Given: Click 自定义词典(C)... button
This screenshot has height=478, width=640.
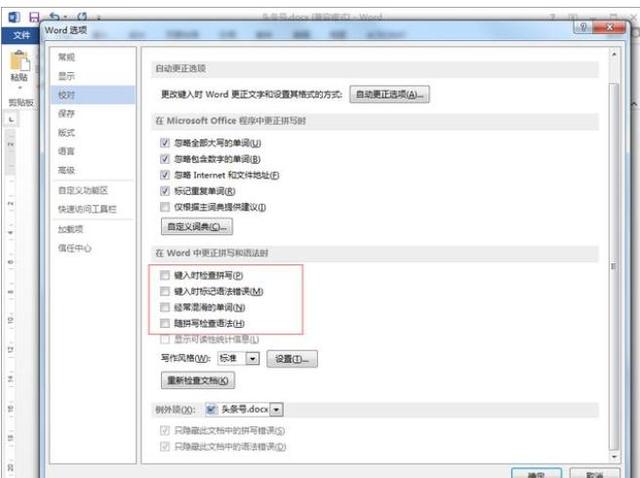Looking at the screenshot, I should click(197, 227).
